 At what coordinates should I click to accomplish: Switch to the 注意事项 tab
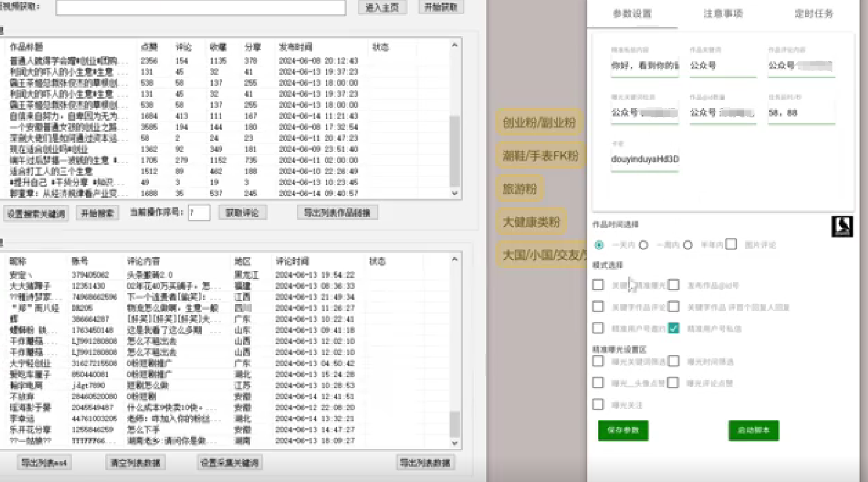click(723, 13)
